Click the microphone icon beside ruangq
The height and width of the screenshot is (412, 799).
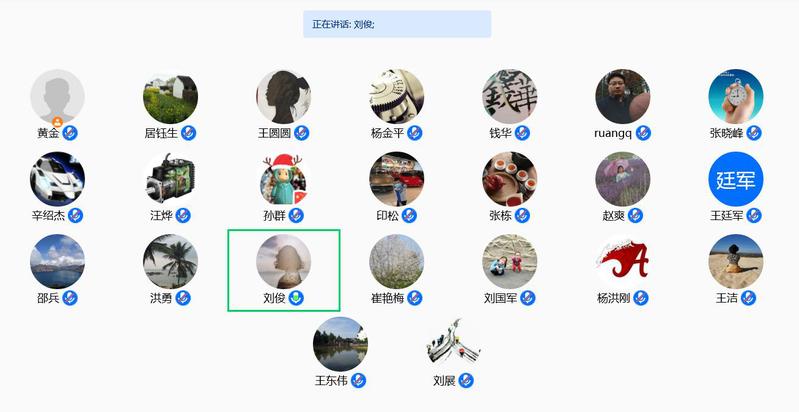coord(643,133)
